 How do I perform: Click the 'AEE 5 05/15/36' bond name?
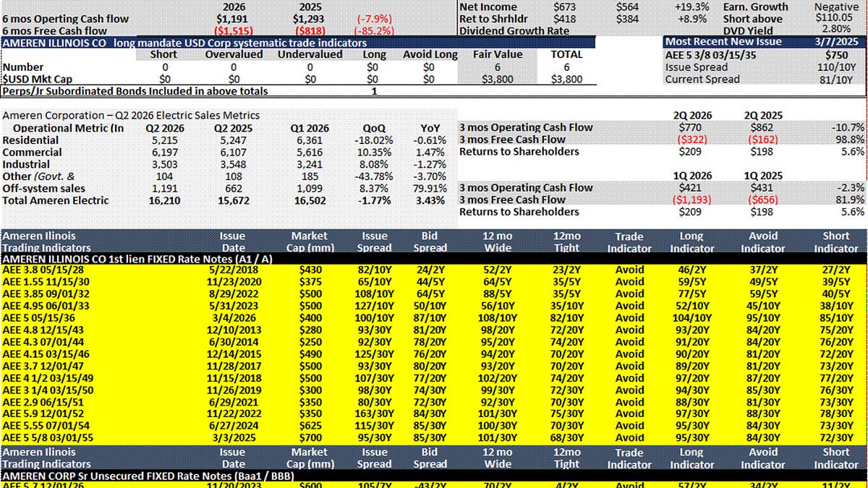click(39, 318)
